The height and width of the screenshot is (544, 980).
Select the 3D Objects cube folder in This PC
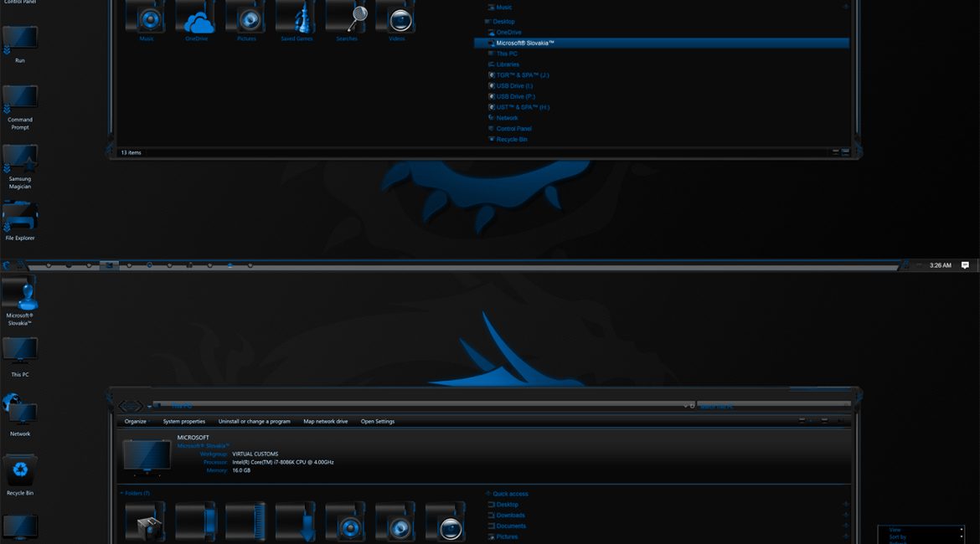point(145,521)
